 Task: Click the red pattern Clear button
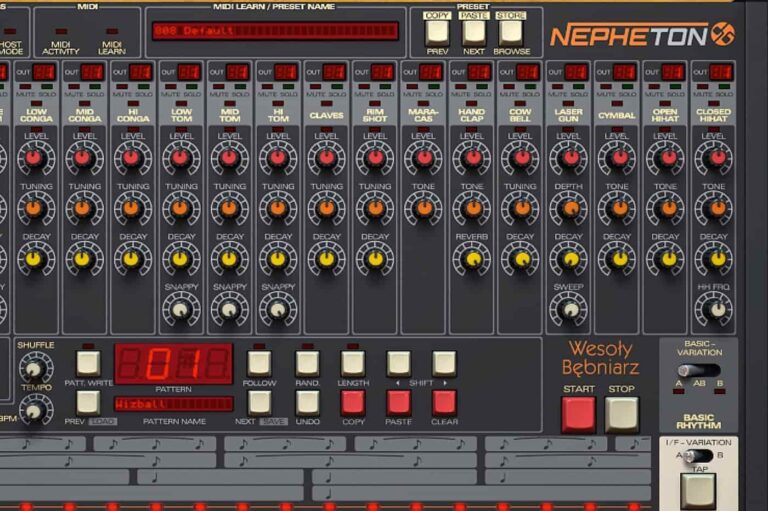point(444,402)
